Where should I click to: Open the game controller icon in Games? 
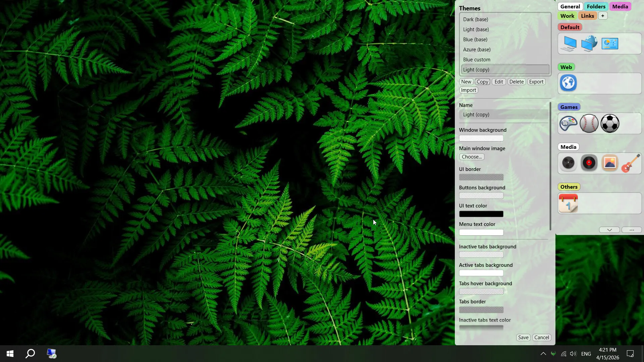click(x=569, y=123)
